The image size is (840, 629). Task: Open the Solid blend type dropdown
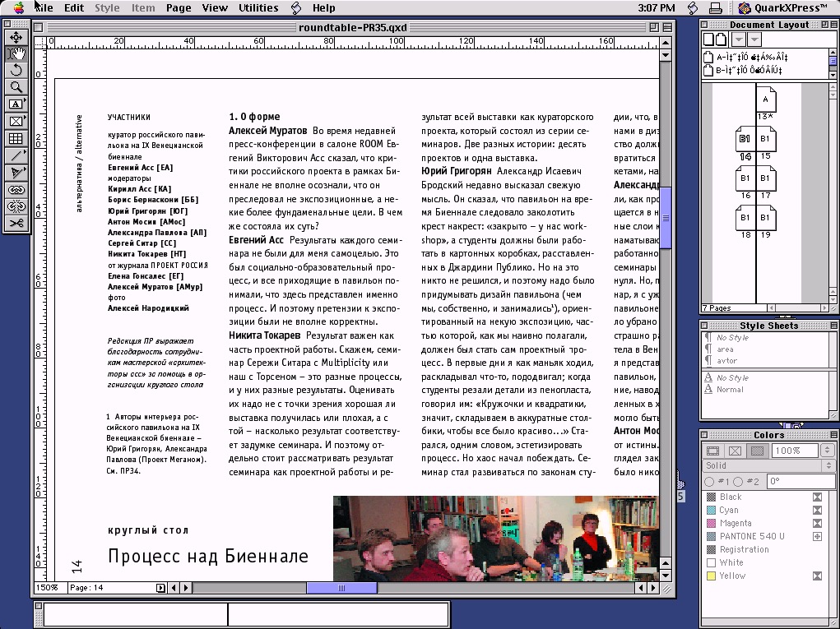(x=768, y=465)
